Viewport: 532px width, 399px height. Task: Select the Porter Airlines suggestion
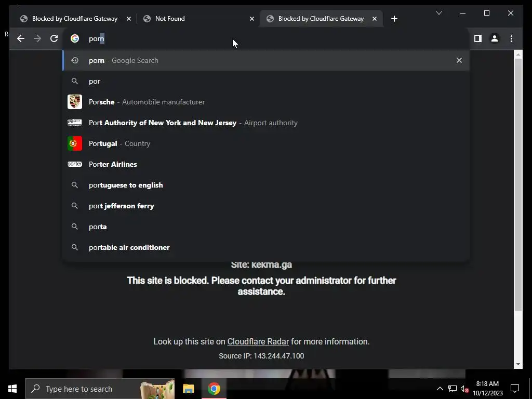coord(266,164)
